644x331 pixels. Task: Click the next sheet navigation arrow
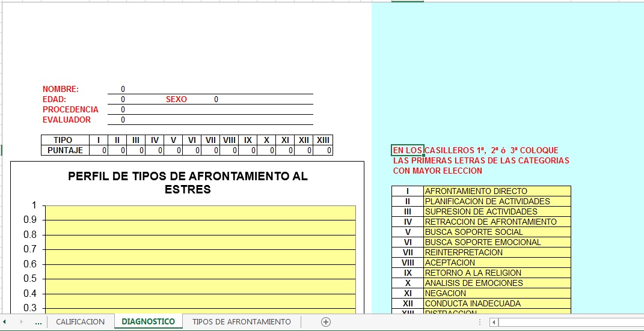coord(22,322)
